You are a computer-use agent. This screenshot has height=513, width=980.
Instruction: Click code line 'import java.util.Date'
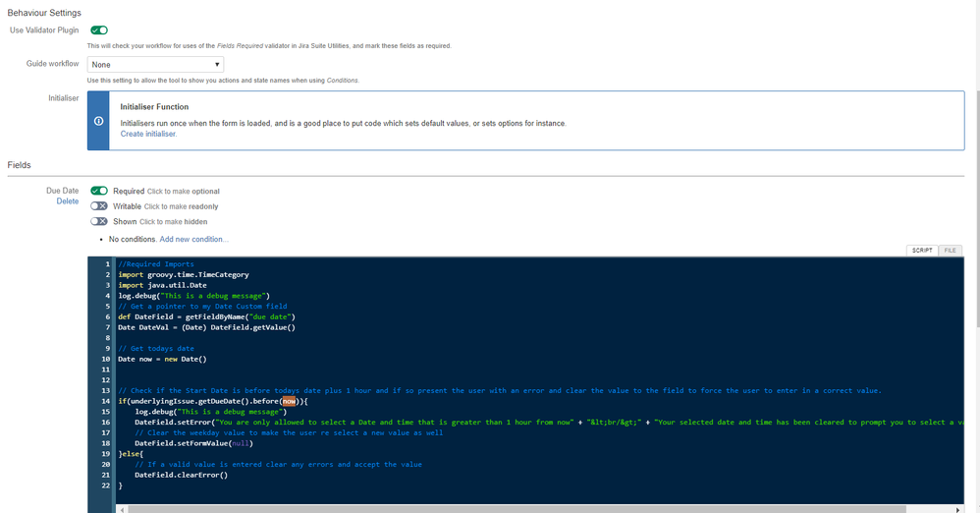(162, 285)
